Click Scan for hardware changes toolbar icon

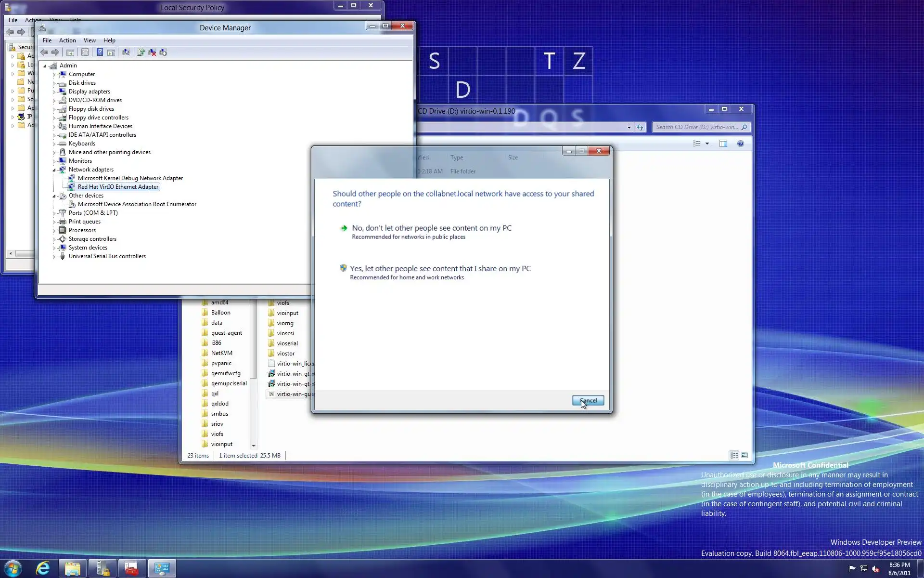[126, 52]
